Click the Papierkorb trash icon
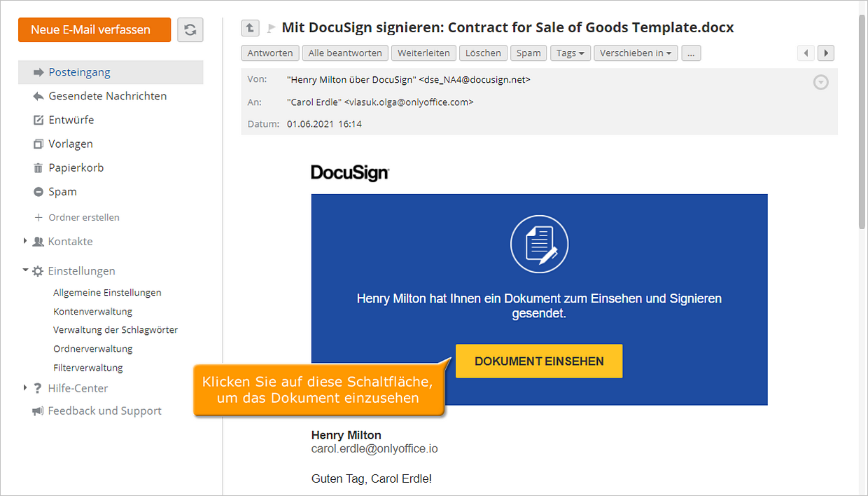868x496 pixels. tap(38, 167)
